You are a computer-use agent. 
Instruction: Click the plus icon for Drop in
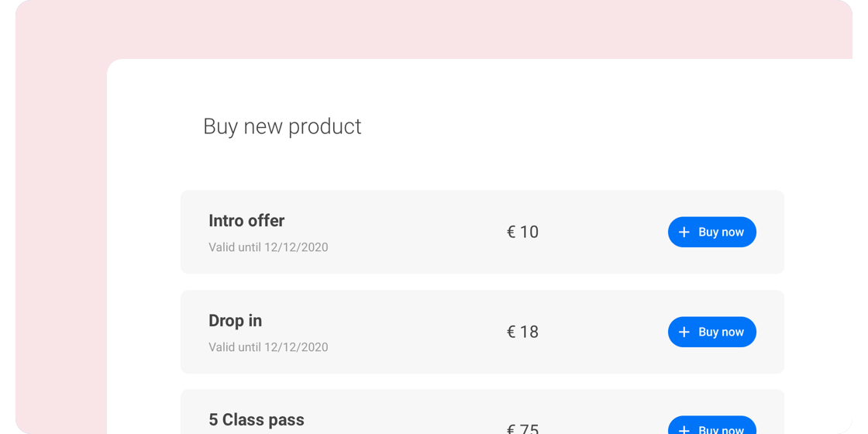point(684,332)
